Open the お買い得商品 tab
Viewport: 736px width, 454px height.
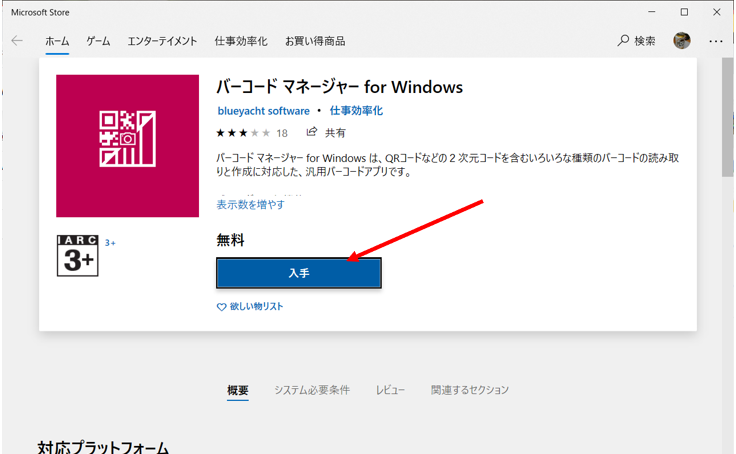click(x=315, y=41)
